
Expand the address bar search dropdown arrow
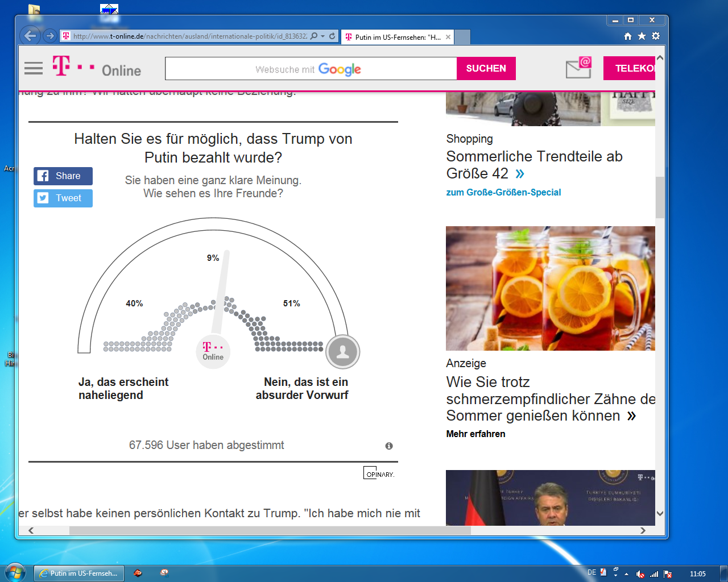(x=323, y=36)
